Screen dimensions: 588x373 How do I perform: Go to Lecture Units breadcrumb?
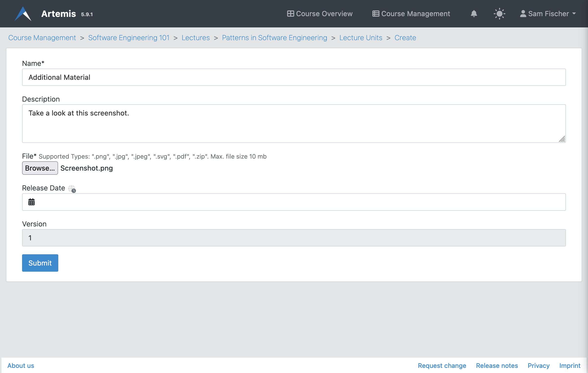[x=361, y=38]
